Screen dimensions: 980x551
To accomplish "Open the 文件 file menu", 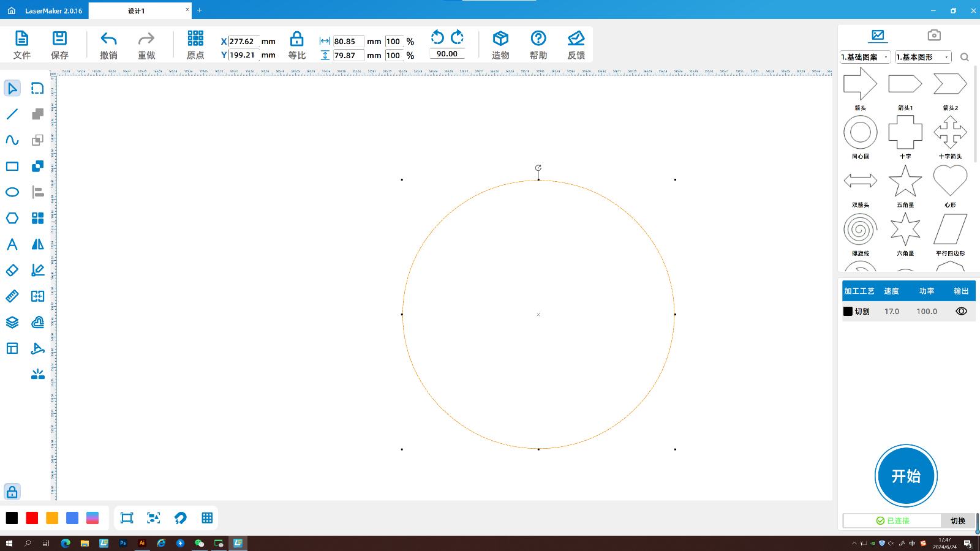I will pyautogui.click(x=22, y=45).
